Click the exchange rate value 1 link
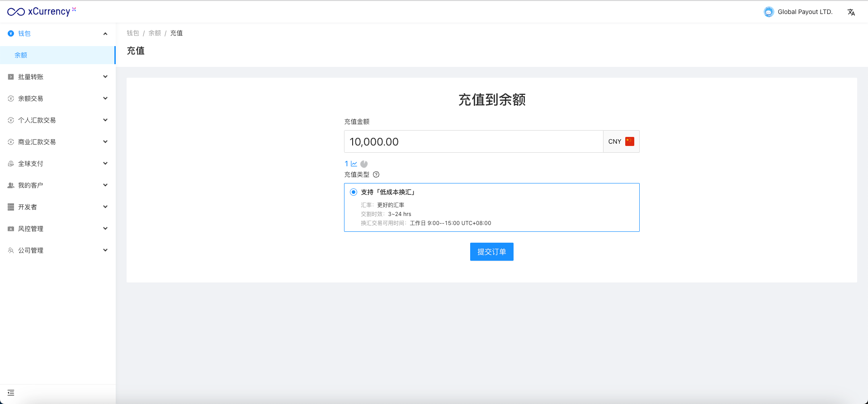 tap(346, 164)
